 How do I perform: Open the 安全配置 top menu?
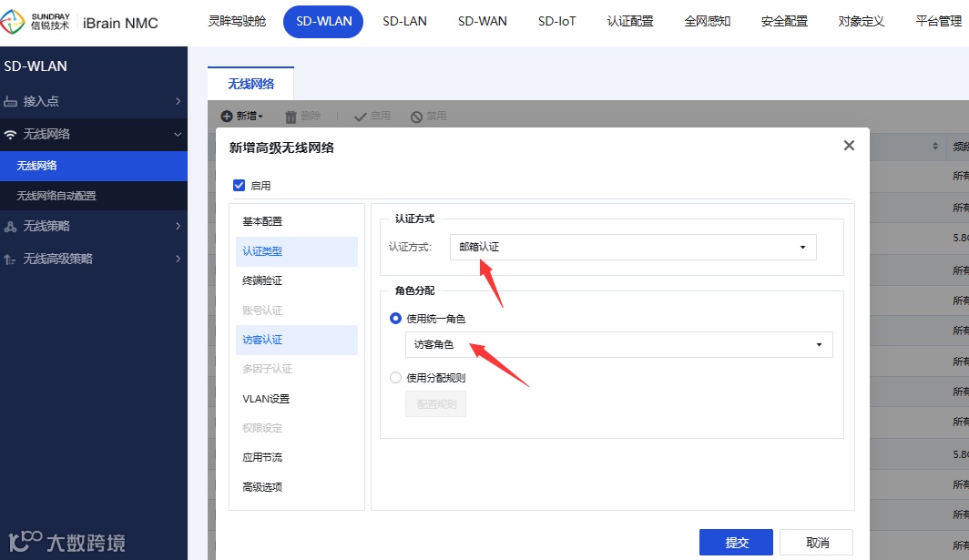(x=784, y=21)
